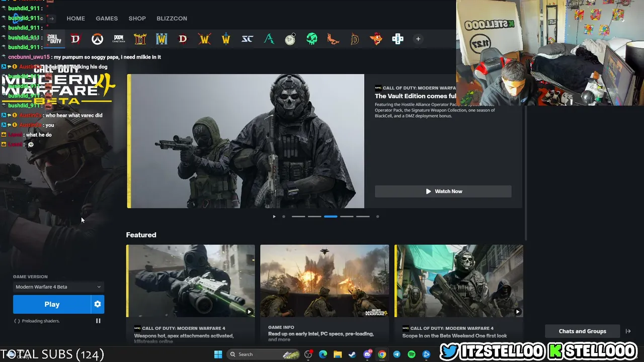The width and height of the screenshot is (644, 362).
Task: Open the orange bird-leg game icon
Action: pyautogui.click(x=333, y=39)
